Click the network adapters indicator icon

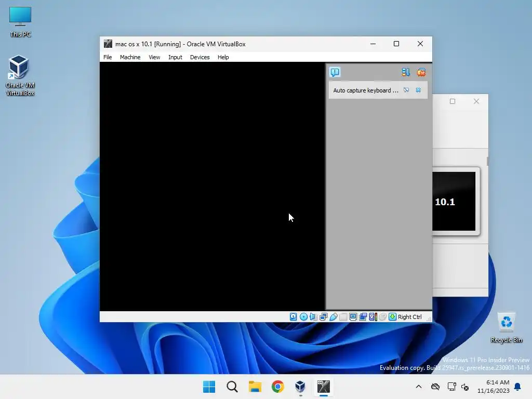coord(323,317)
